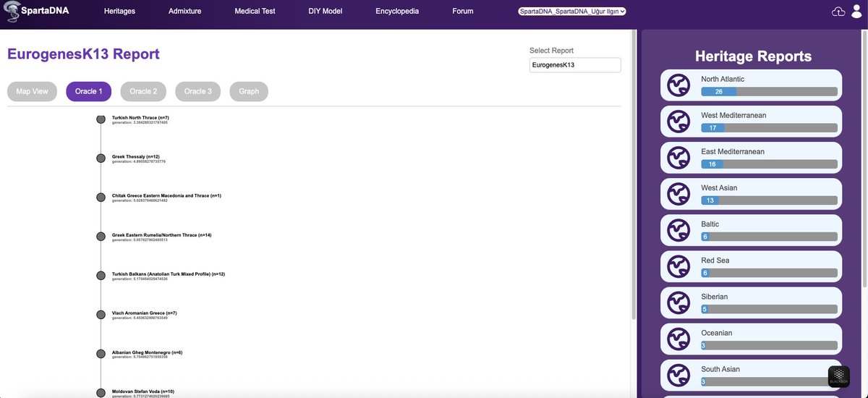The width and height of the screenshot is (868, 398).
Task: Click the Chitak Greece Eastern Macedonia timeline node
Action: point(101,197)
